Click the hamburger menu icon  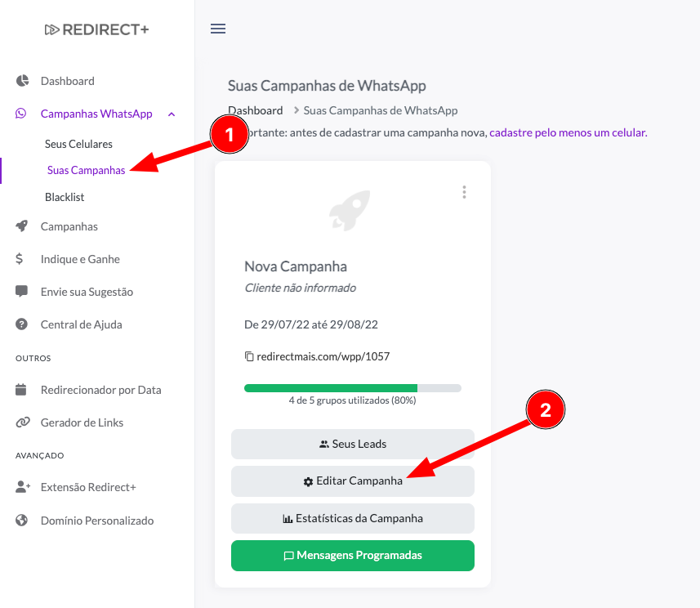(218, 29)
